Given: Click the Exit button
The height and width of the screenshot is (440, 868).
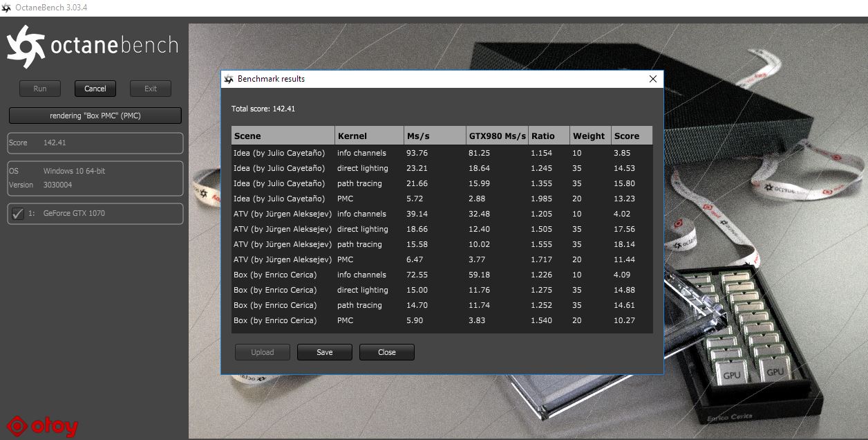Looking at the screenshot, I should coord(151,89).
